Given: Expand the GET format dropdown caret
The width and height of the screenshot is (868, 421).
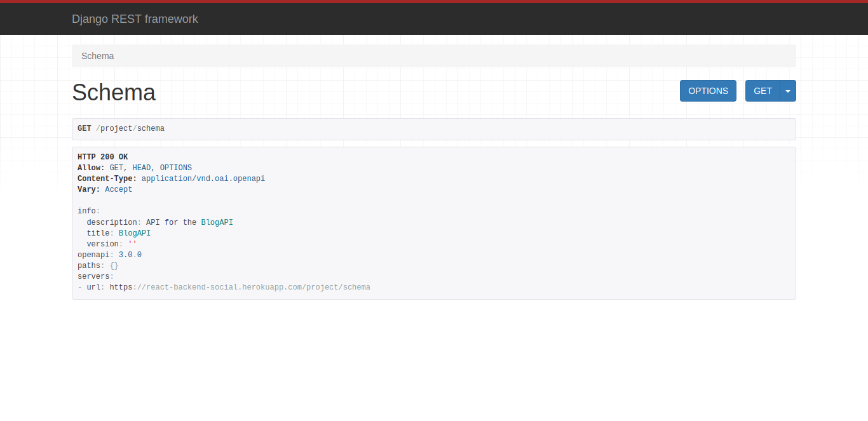Looking at the screenshot, I should (788, 91).
